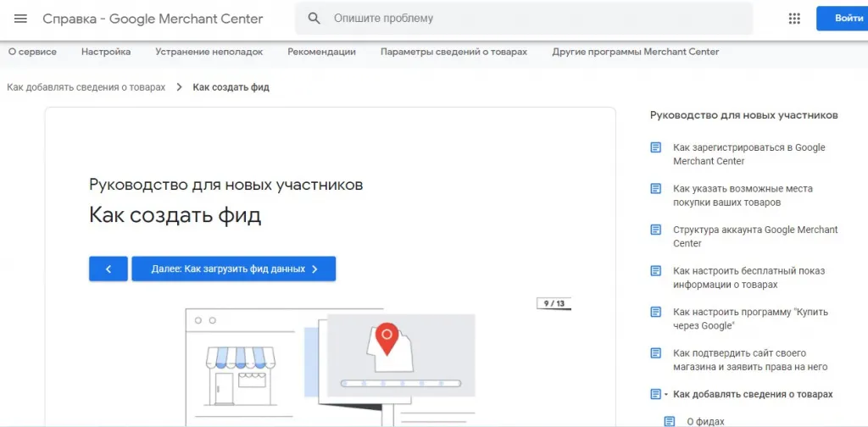The height and width of the screenshot is (427, 868).
Task: Open the Рекомендации tab
Action: [x=321, y=52]
